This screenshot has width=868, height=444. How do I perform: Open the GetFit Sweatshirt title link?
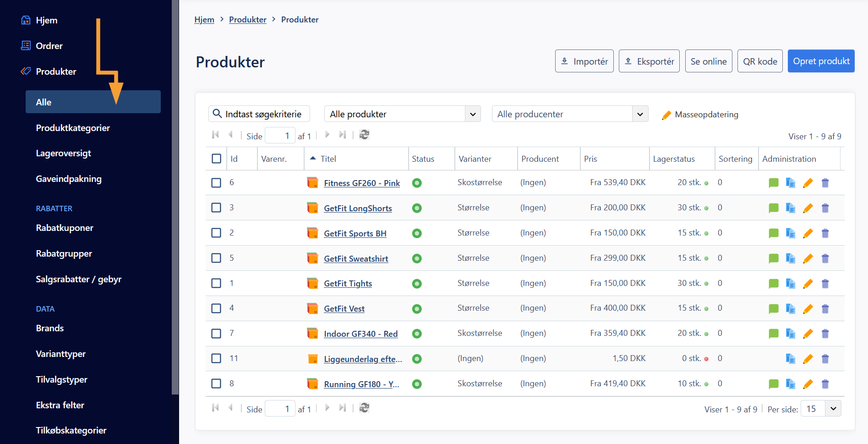356,258
